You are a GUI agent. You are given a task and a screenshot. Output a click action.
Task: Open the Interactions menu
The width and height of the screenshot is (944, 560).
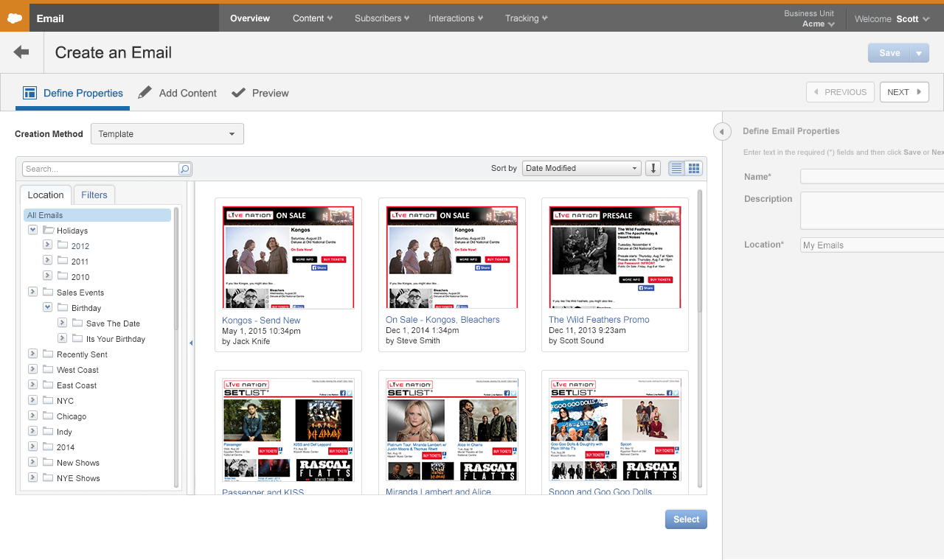pyautogui.click(x=456, y=18)
